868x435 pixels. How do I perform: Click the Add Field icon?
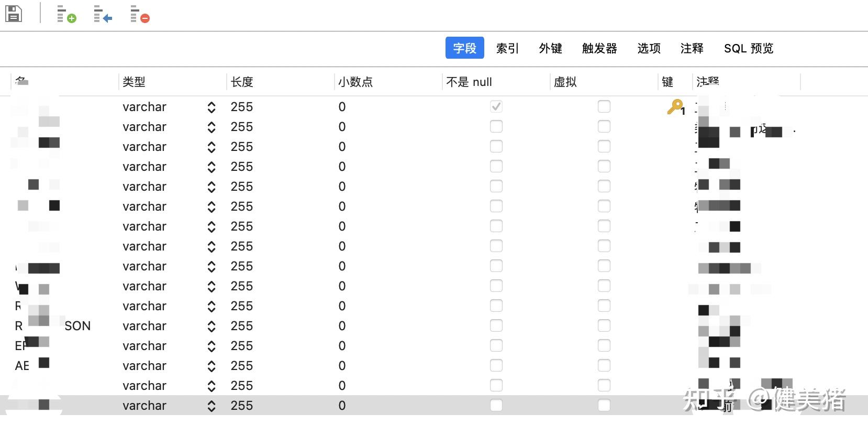(x=66, y=14)
